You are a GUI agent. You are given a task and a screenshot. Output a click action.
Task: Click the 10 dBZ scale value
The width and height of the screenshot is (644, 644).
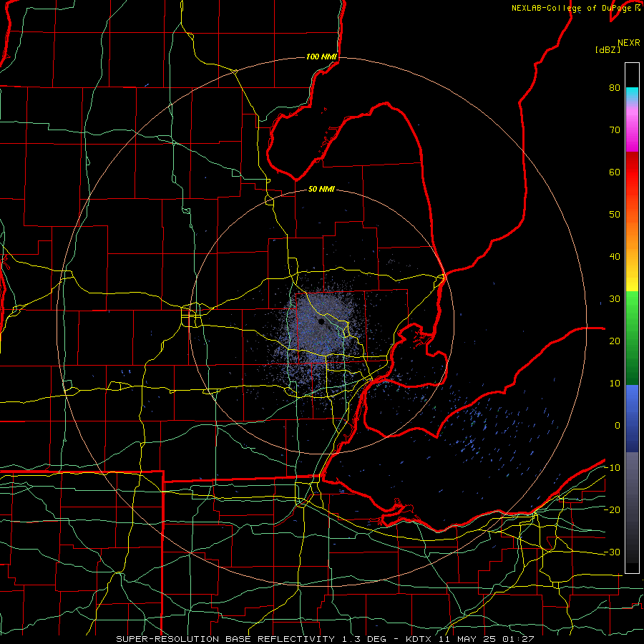point(615,384)
